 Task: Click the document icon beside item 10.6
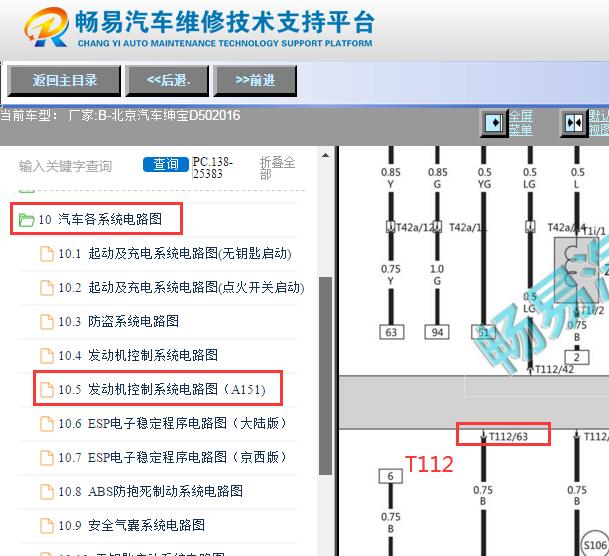point(47,424)
